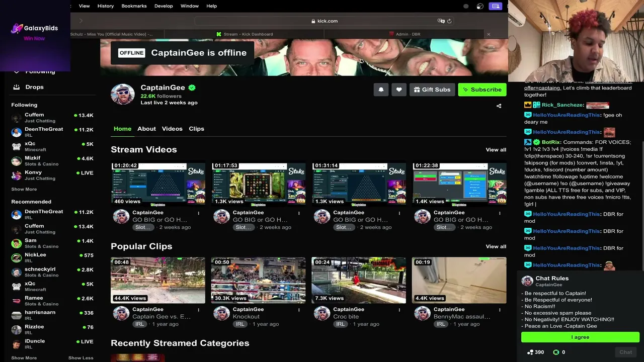Open options menu for the 01:22:38 video
The height and width of the screenshot is (362, 644).
click(x=500, y=213)
